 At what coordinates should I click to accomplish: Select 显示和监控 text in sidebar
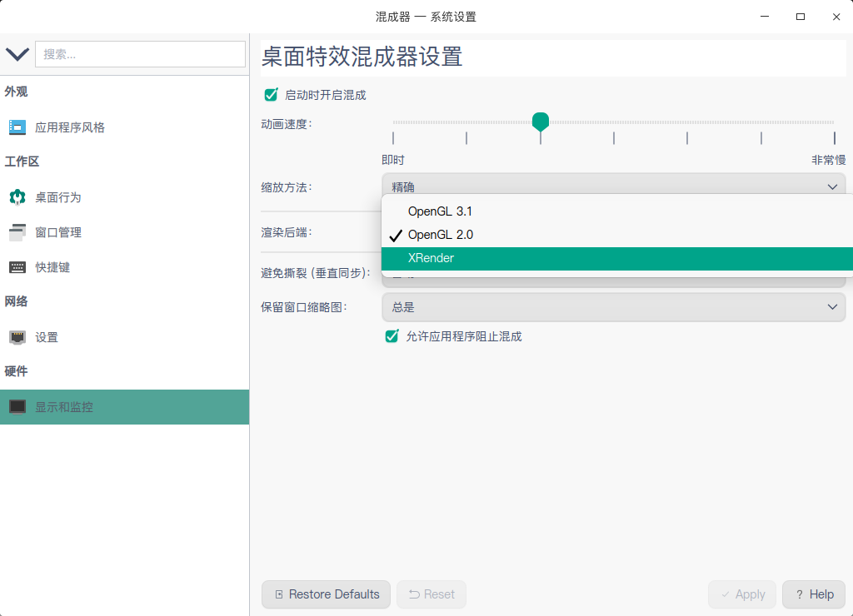click(64, 407)
